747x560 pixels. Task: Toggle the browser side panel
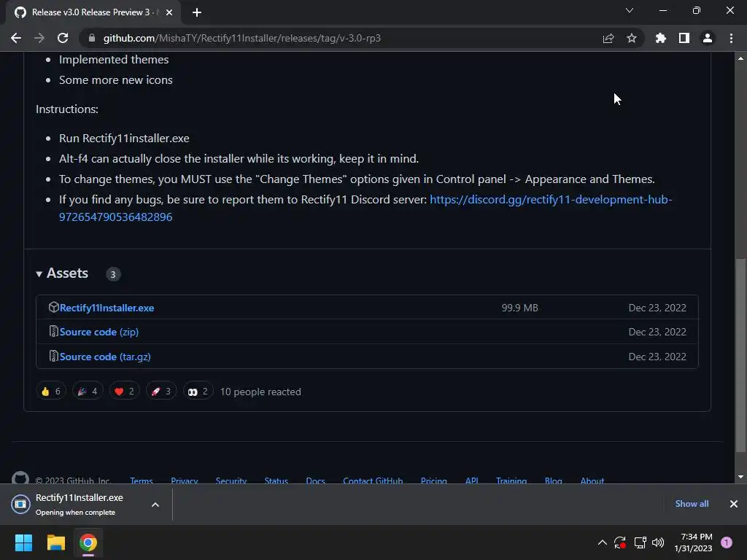pyautogui.click(x=684, y=38)
